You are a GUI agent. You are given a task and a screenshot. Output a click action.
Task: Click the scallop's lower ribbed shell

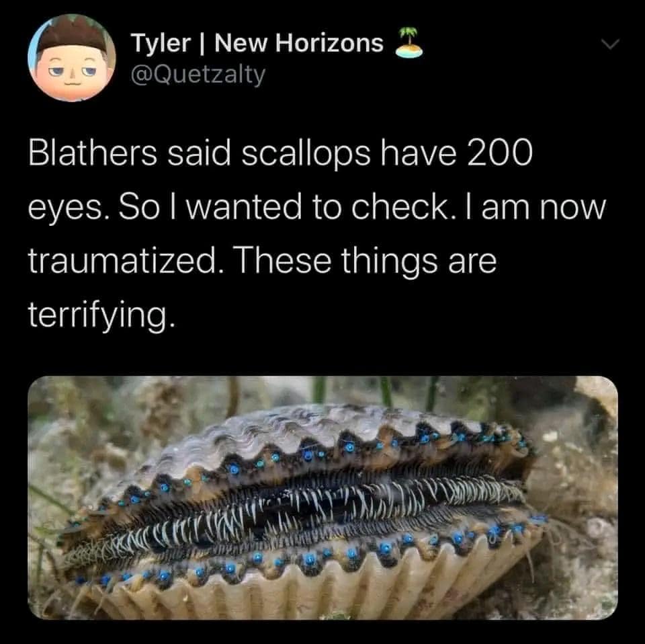(x=322, y=592)
